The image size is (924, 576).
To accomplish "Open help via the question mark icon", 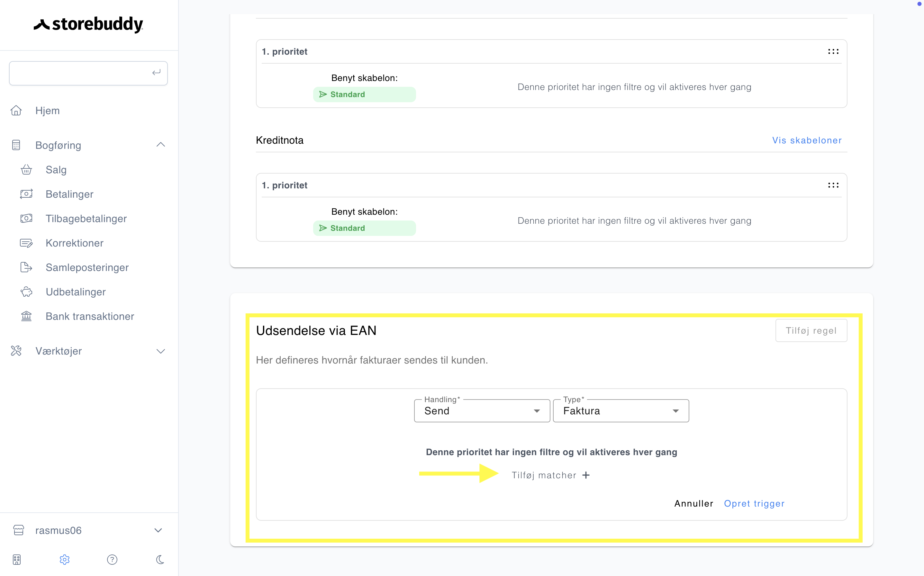I will click(x=112, y=560).
